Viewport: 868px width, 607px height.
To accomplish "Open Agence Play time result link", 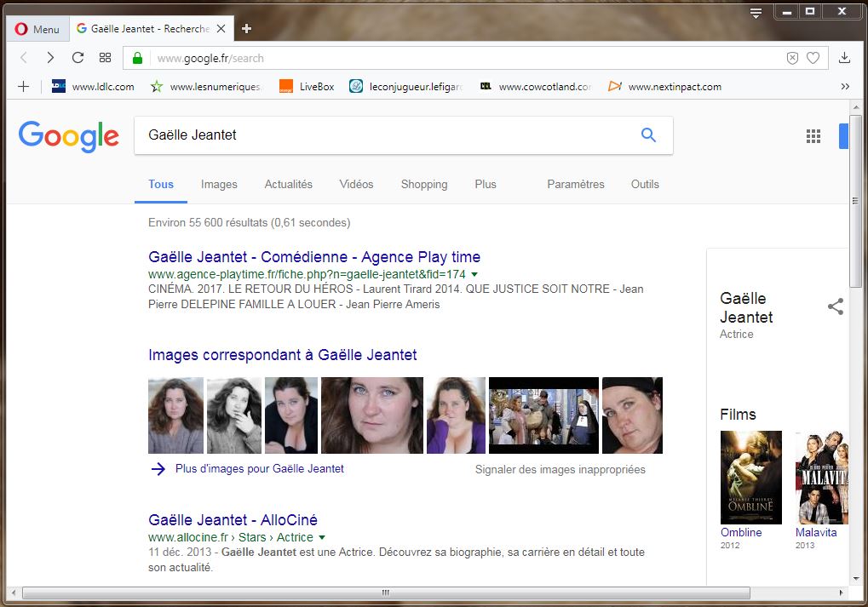I will coord(313,257).
